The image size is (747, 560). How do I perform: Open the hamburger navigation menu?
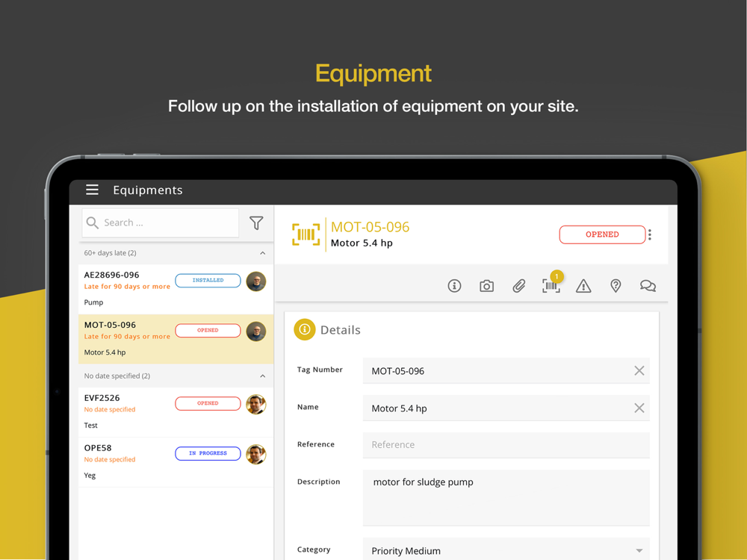point(92,190)
